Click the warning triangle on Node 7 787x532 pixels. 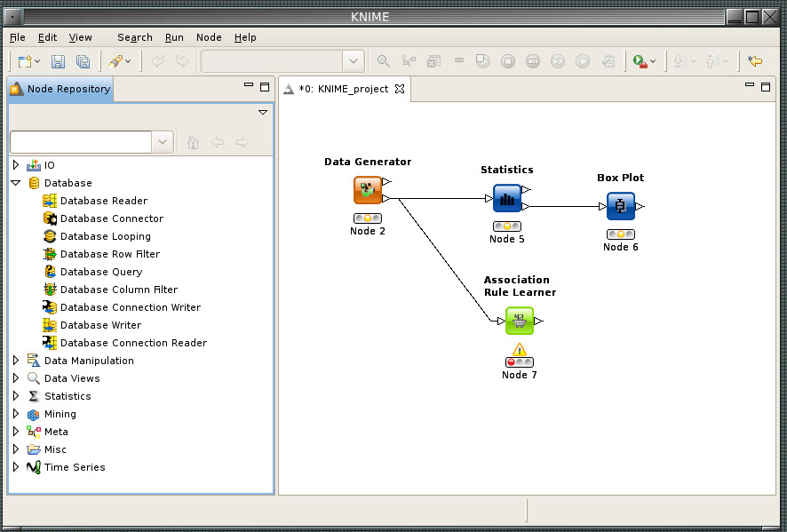tap(520, 349)
